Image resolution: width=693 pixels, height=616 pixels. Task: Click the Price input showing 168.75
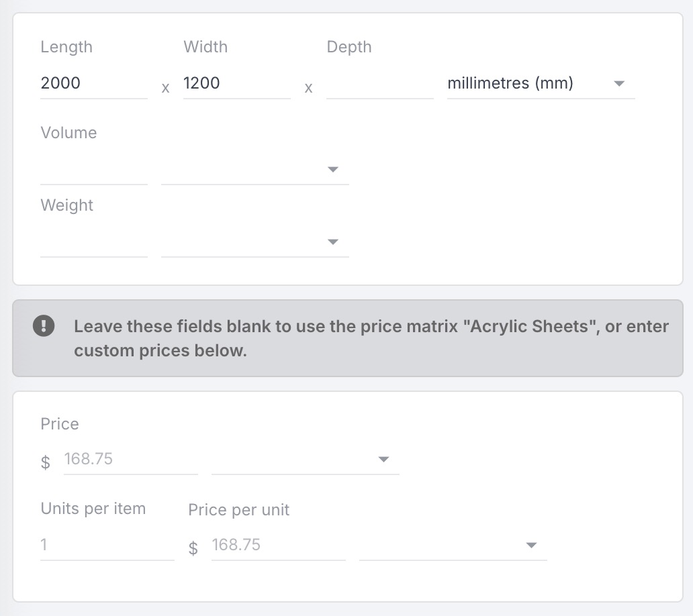pos(130,460)
